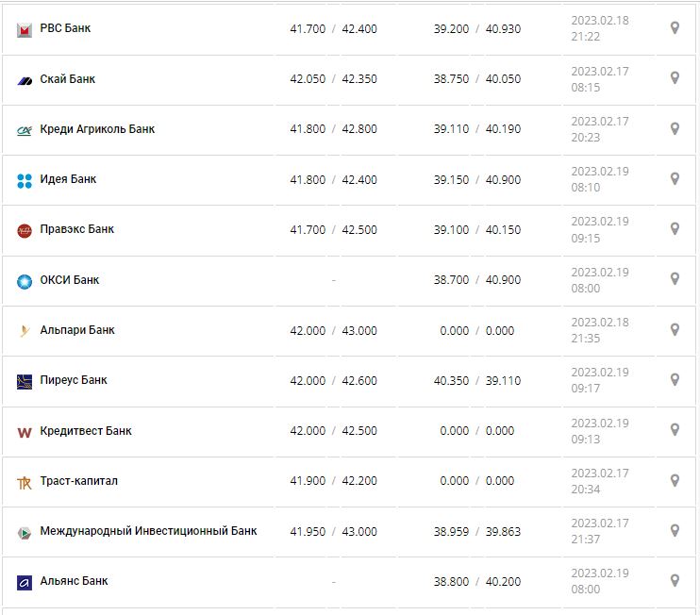Click Креди Агриколь Банк map pin icon

click(x=675, y=128)
